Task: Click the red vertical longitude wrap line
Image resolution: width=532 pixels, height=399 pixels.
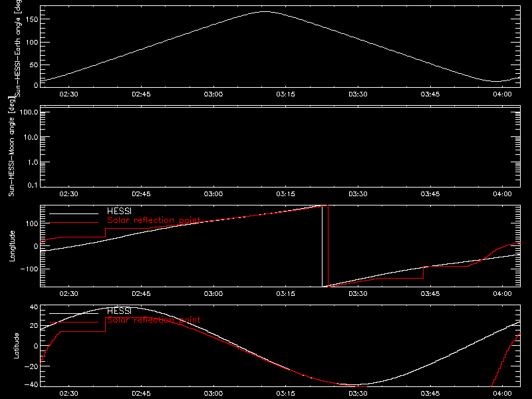Action: [x=328, y=246]
